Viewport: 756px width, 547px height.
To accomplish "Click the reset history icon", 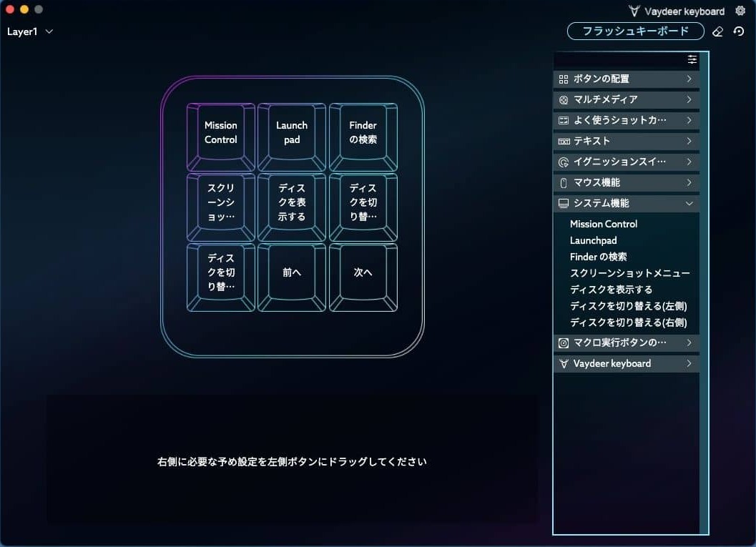I will point(739,31).
